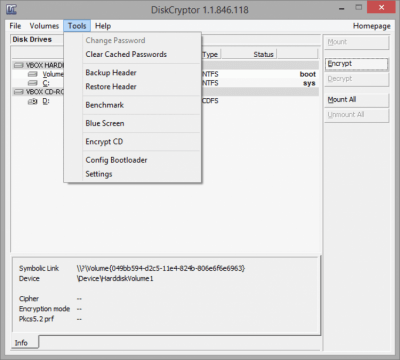This screenshot has width=400, height=360.
Task: Open Settings from Tools menu
Action: click(99, 174)
